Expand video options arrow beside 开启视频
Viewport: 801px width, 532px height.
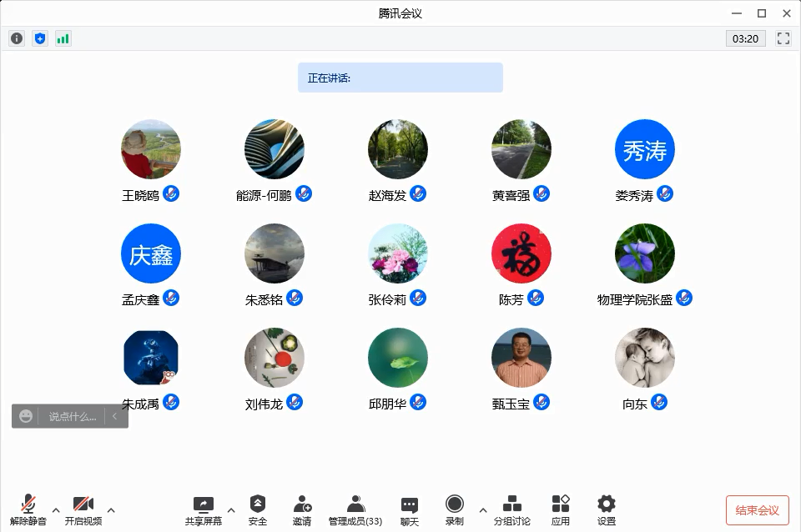pyautogui.click(x=111, y=510)
